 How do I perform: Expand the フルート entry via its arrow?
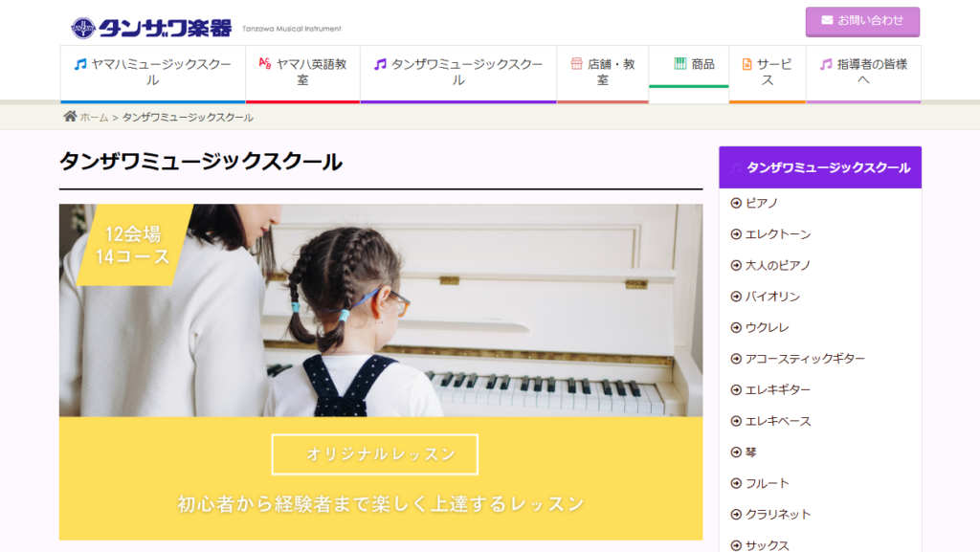(x=735, y=482)
